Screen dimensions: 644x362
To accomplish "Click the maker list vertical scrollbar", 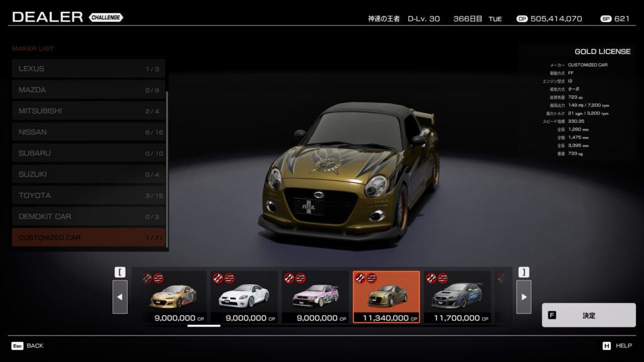I will [x=167, y=170].
